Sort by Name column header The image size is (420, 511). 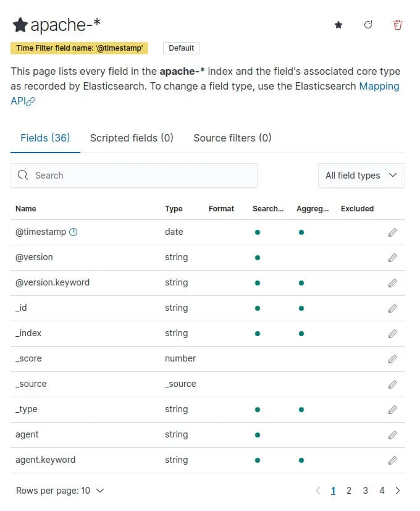point(26,209)
